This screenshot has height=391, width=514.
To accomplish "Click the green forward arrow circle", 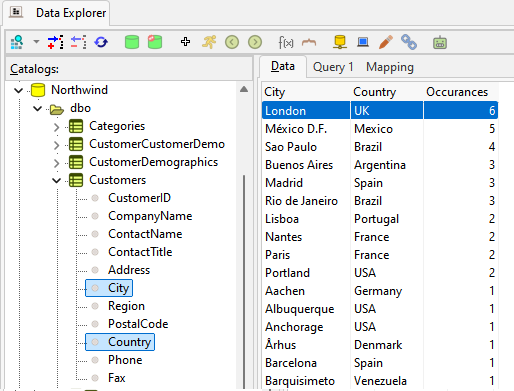I will pos(255,42).
